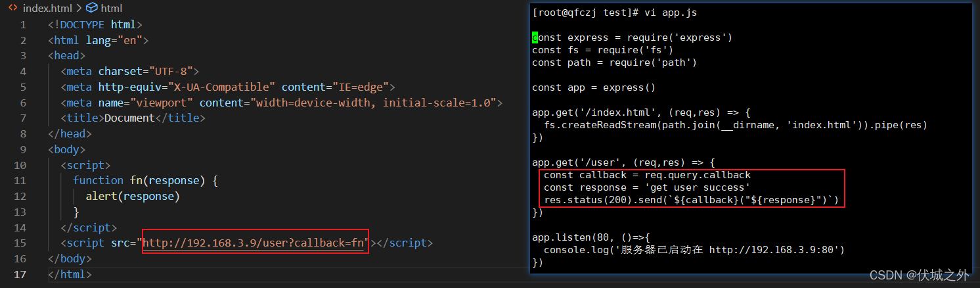Open the html breadcrumb symbol item

[x=111, y=9]
